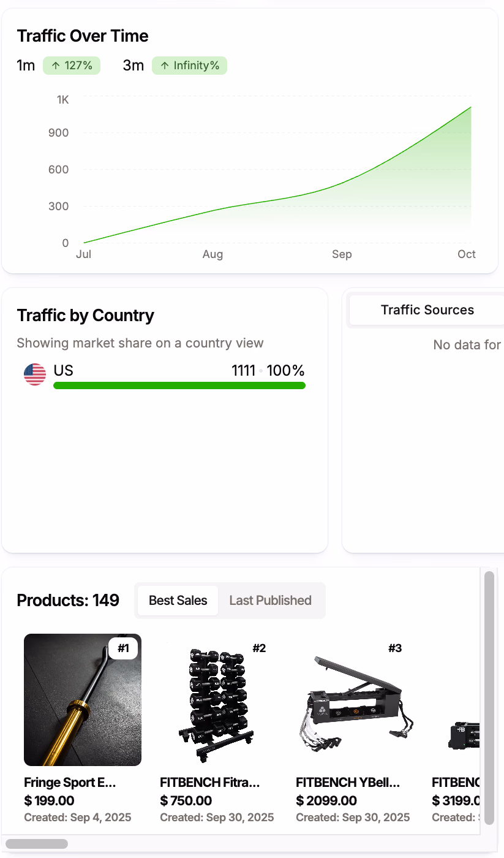Screen dimensions: 504x858
Task: Click the horizontal scrollbar below the products
Action: [37, 843]
